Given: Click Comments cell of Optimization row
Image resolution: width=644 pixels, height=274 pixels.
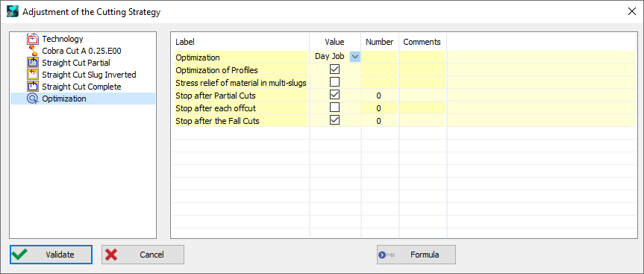Looking at the screenshot, I should click(x=422, y=57).
